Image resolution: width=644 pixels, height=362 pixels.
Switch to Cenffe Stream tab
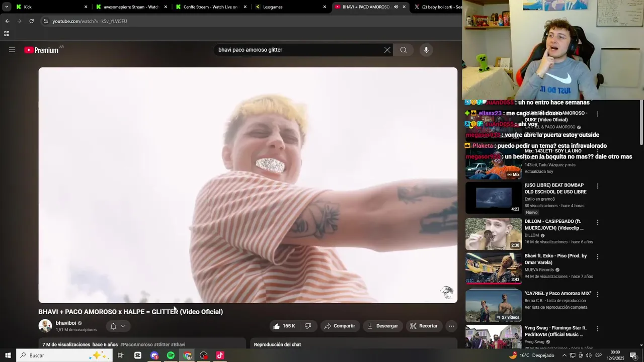pyautogui.click(x=210, y=7)
